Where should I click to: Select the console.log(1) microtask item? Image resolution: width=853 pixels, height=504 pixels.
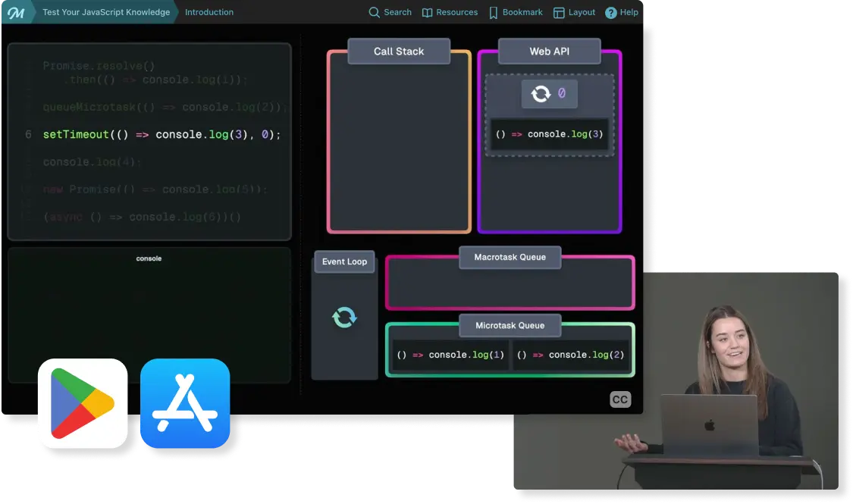(x=450, y=355)
